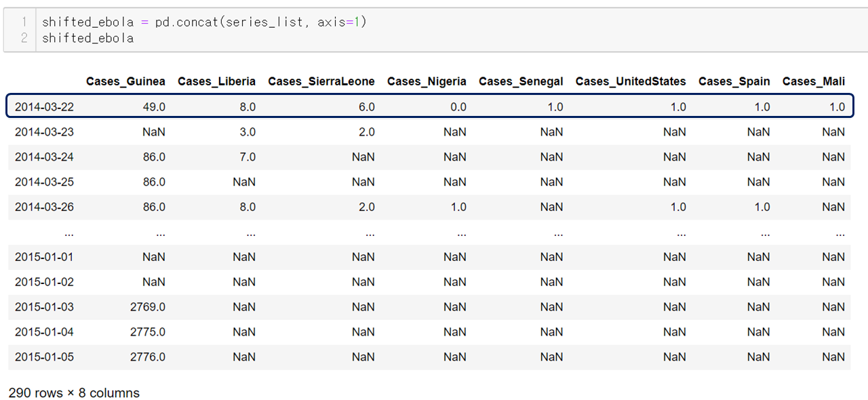Click the Mali NaN cell on 2014-03-26
This screenshot has width=868, height=400.
tap(833, 207)
